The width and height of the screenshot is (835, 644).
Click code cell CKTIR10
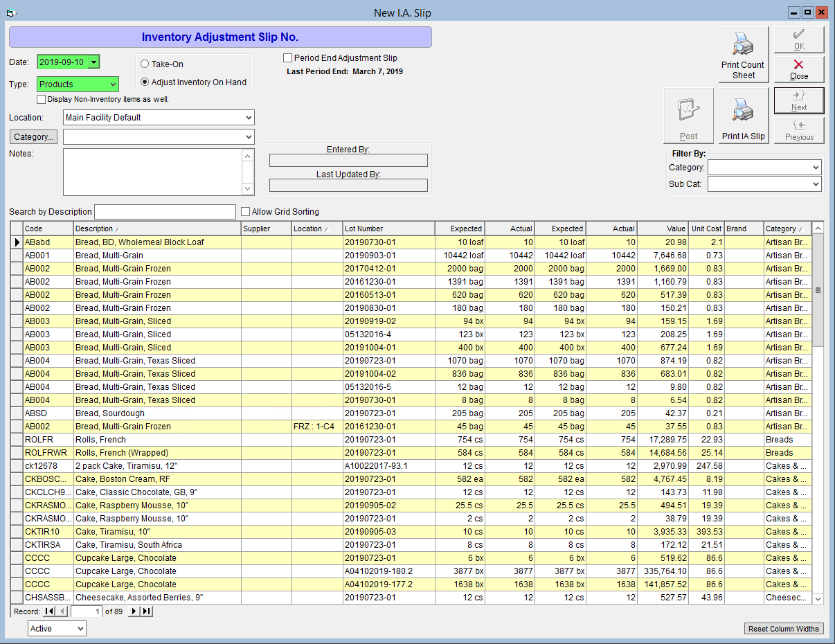(x=48, y=532)
